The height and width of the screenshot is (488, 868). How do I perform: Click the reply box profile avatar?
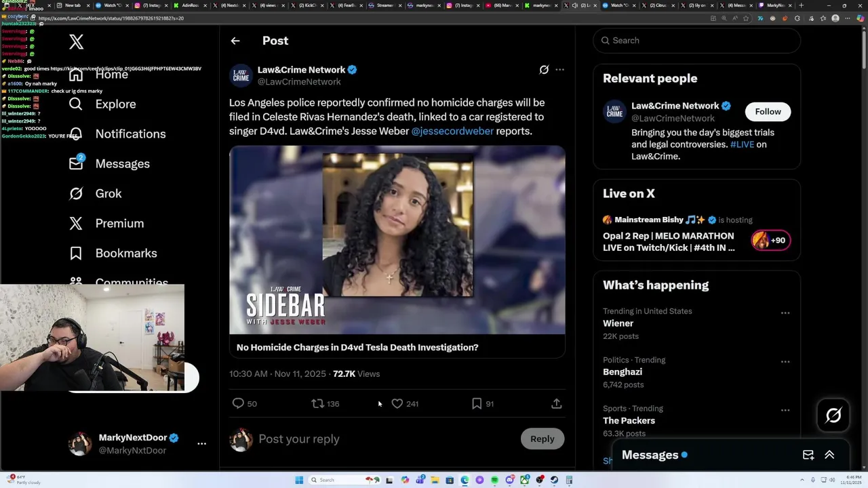pyautogui.click(x=241, y=439)
